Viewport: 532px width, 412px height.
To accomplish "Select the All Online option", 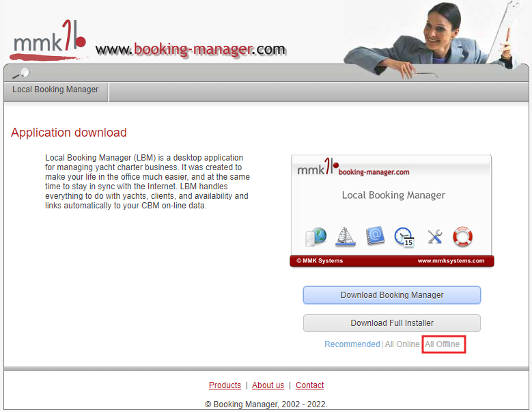I will (402, 344).
